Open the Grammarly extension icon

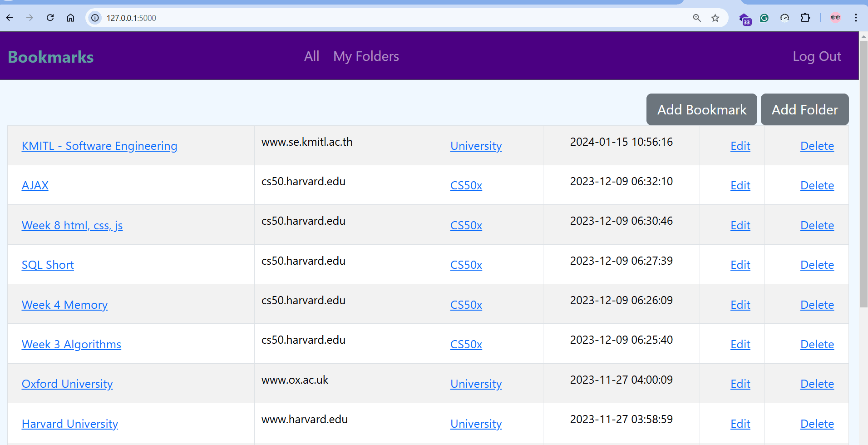[x=764, y=18]
